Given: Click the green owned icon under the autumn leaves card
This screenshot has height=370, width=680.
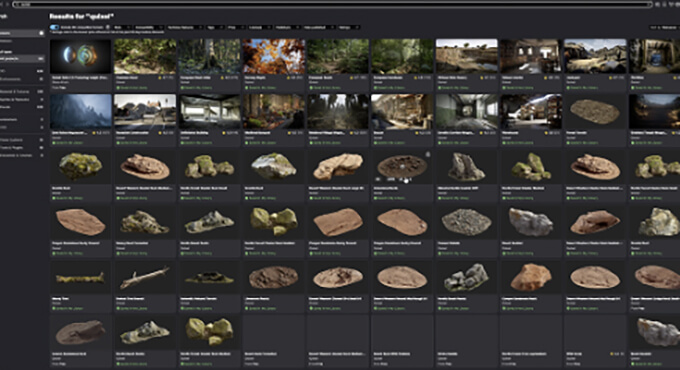Looking at the screenshot, I should click(246, 88).
